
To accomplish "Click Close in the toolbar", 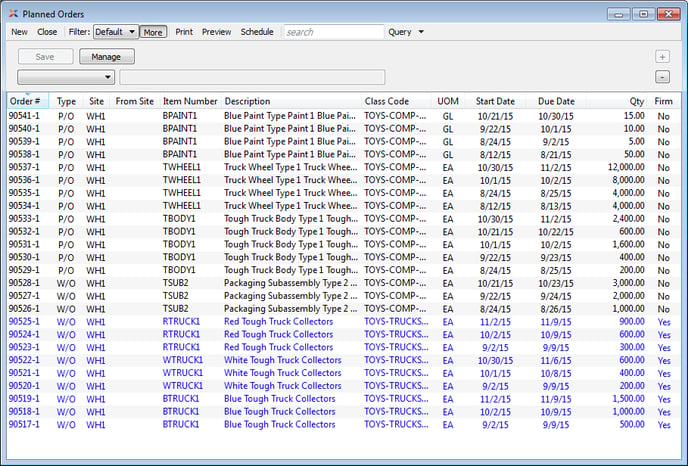I will pos(47,32).
